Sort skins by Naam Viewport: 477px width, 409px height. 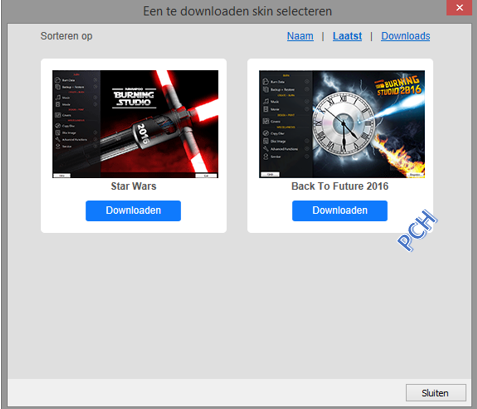(300, 36)
